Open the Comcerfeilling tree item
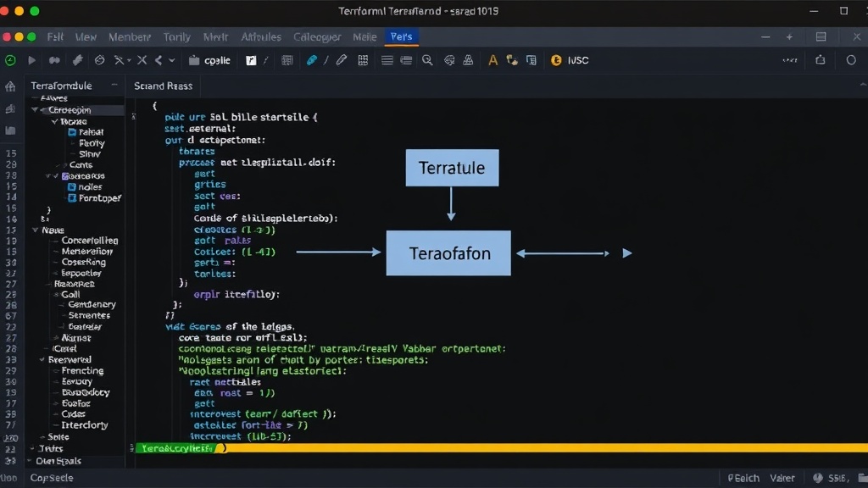 [90, 241]
